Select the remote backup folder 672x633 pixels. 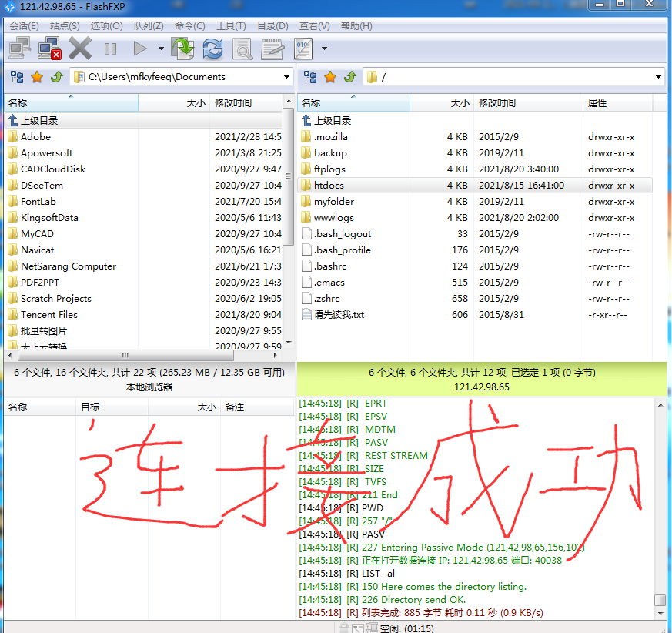(x=475, y=153)
